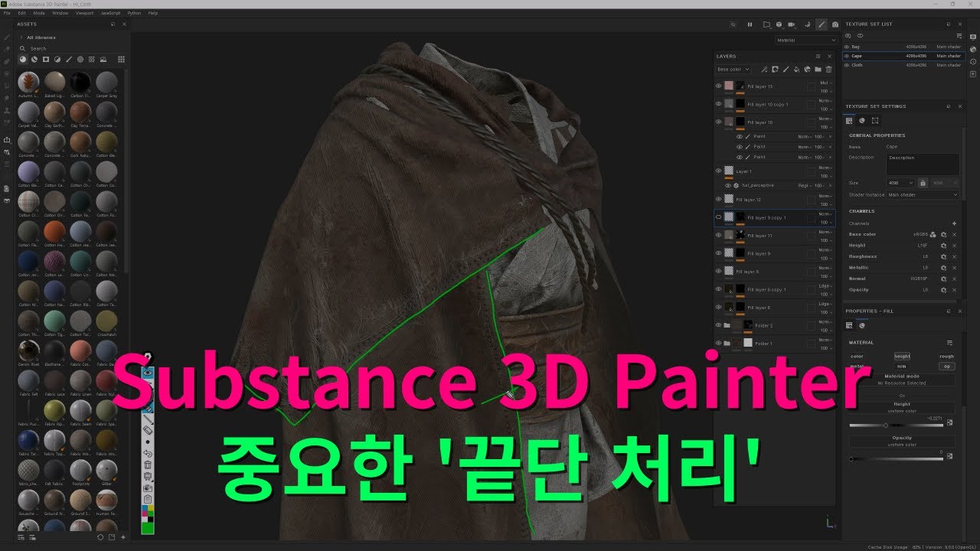Open the Help menu
Screen dimensions: 980x551
coord(153,13)
